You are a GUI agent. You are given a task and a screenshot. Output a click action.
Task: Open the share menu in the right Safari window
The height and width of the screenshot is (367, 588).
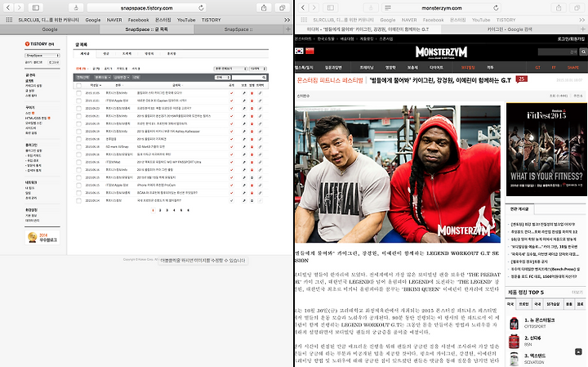click(x=559, y=7)
